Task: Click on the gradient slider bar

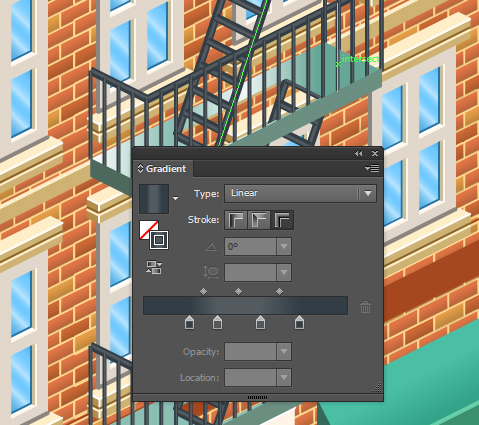Action: point(246,306)
